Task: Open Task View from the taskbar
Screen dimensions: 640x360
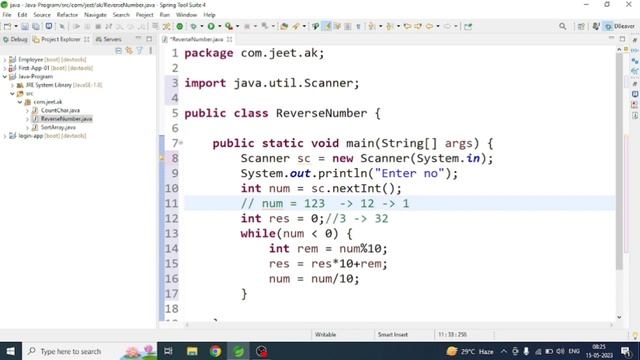Action: (x=168, y=351)
